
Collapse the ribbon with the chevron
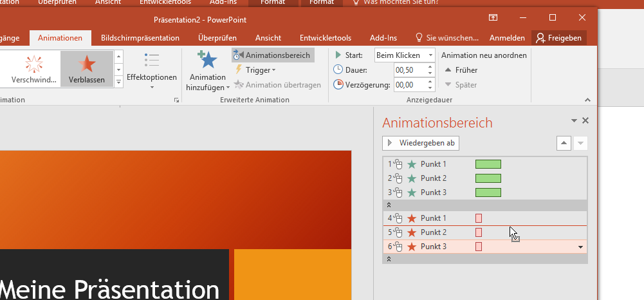coord(587,100)
